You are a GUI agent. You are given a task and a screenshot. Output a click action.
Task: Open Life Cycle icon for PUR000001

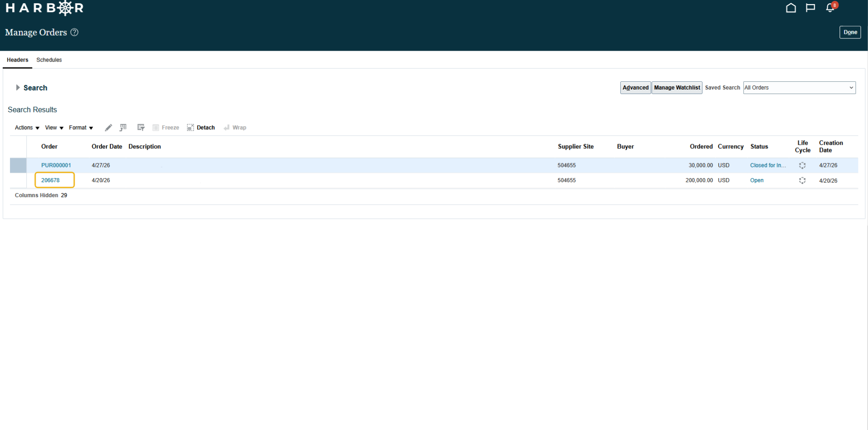point(802,165)
